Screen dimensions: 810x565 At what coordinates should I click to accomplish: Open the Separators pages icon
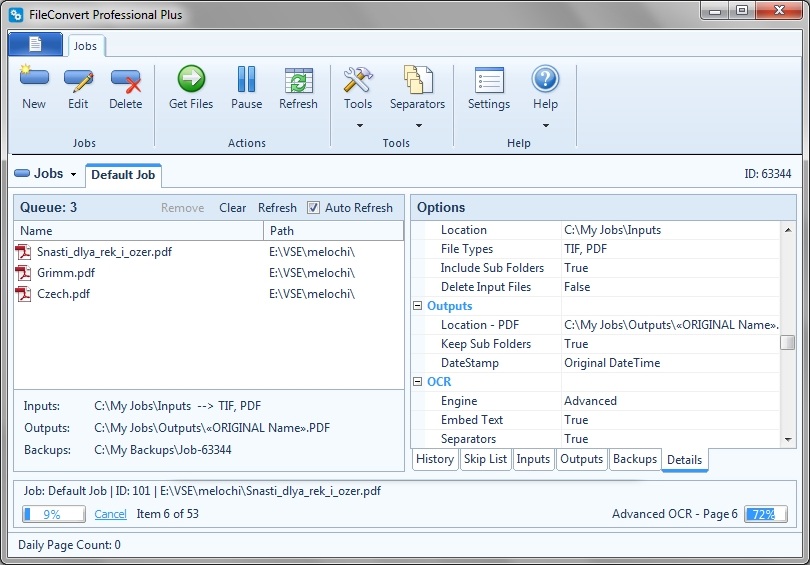[x=418, y=80]
